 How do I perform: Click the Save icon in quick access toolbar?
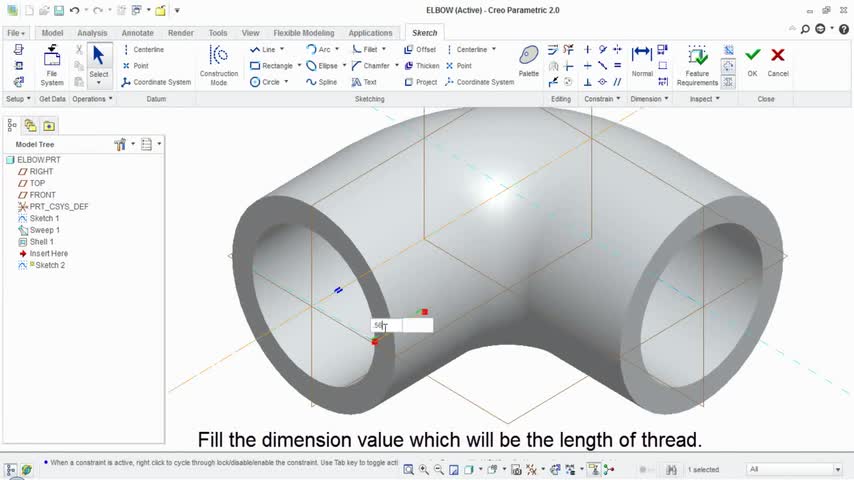pos(59,10)
